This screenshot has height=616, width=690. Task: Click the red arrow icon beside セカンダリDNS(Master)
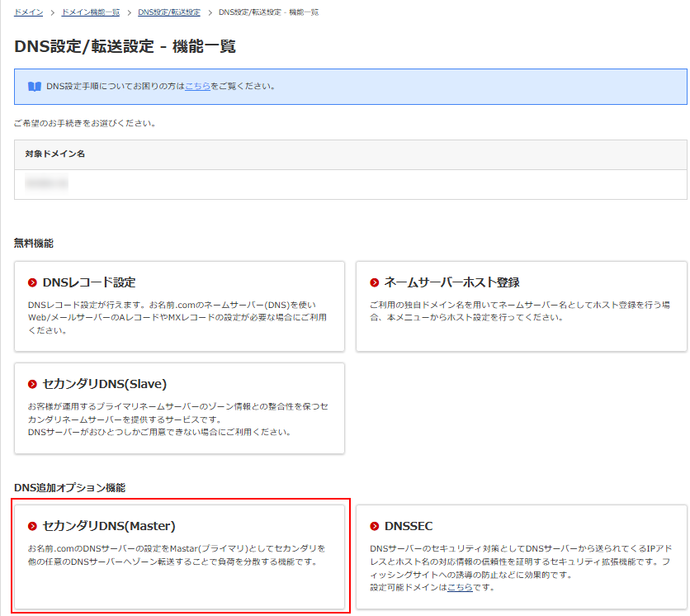[x=33, y=526]
